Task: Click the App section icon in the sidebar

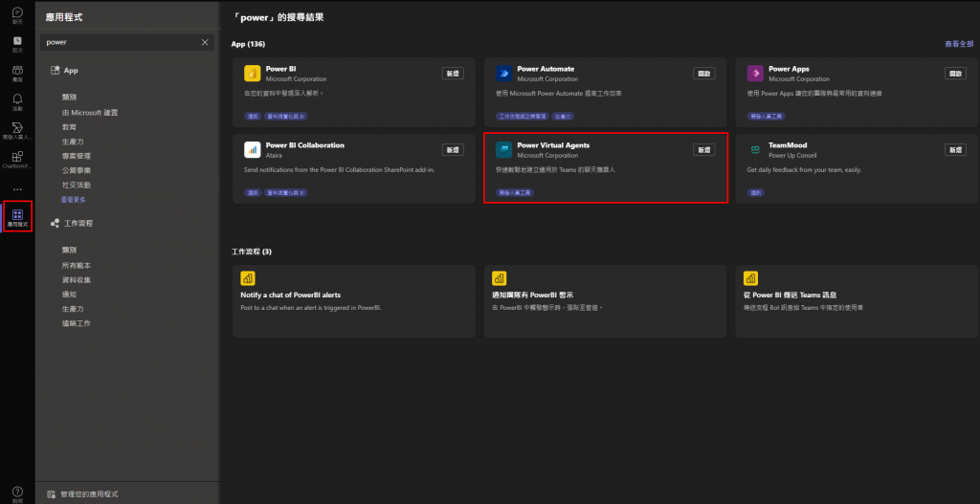Action: coord(55,71)
